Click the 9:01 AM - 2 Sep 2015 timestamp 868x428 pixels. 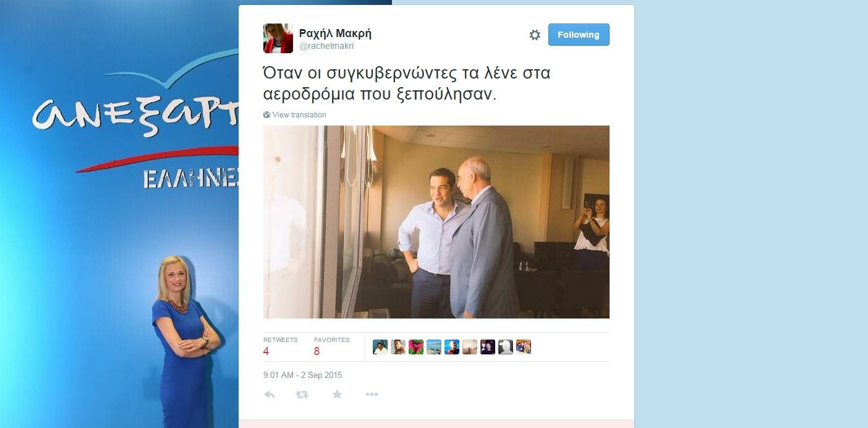pyautogui.click(x=302, y=375)
